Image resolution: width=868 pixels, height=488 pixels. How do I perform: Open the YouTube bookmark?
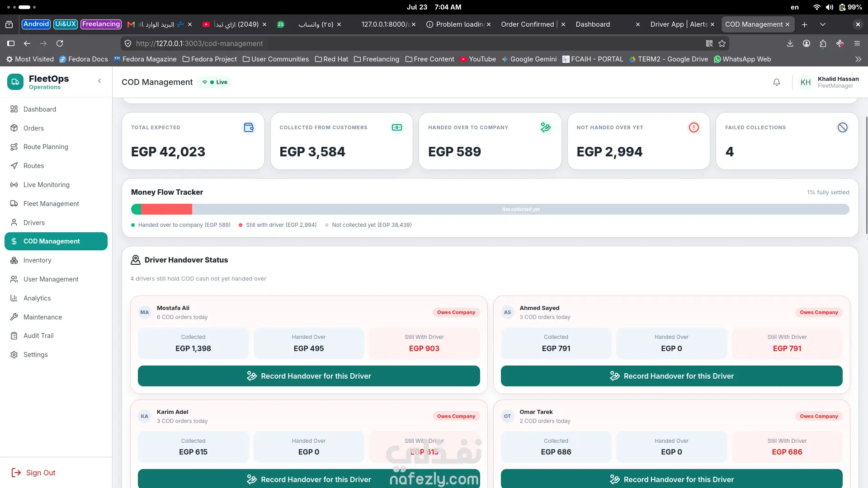tap(478, 59)
